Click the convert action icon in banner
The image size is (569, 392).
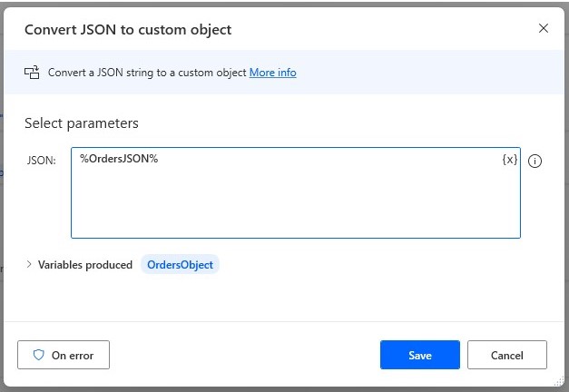point(32,73)
